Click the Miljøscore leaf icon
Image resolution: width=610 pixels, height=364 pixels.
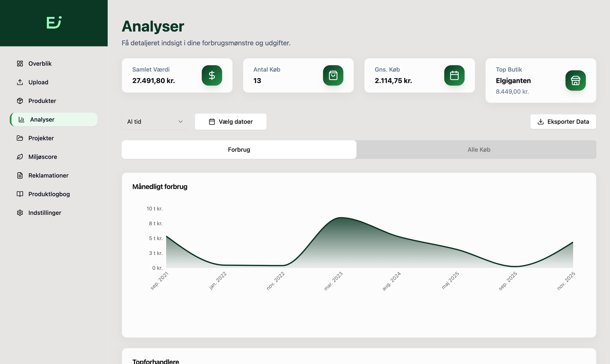click(20, 157)
